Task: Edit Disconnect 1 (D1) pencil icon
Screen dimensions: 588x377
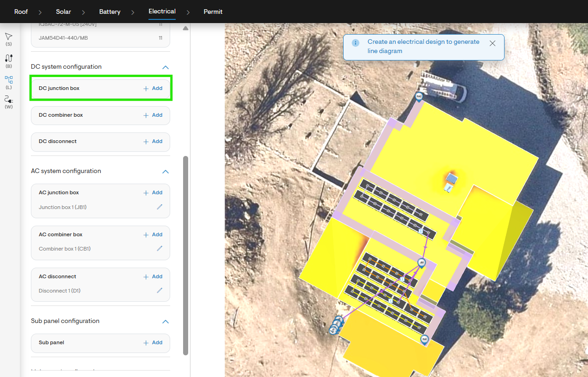Action: click(160, 291)
